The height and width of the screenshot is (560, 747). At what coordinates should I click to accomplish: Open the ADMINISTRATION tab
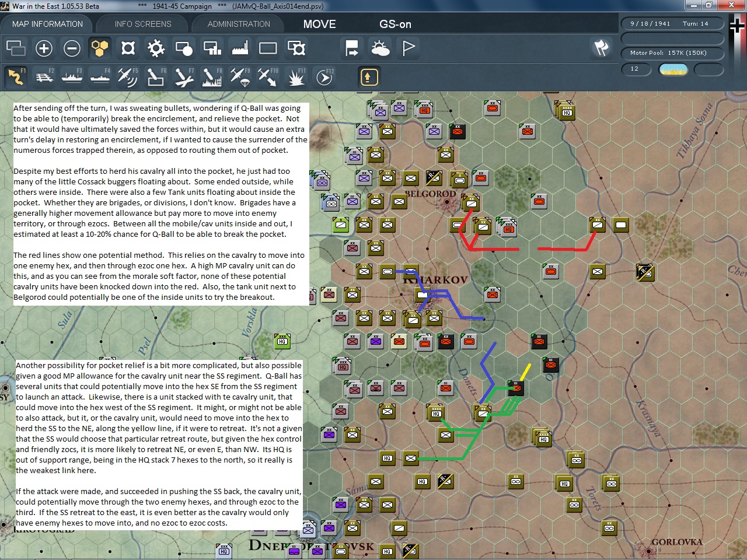pos(239,24)
